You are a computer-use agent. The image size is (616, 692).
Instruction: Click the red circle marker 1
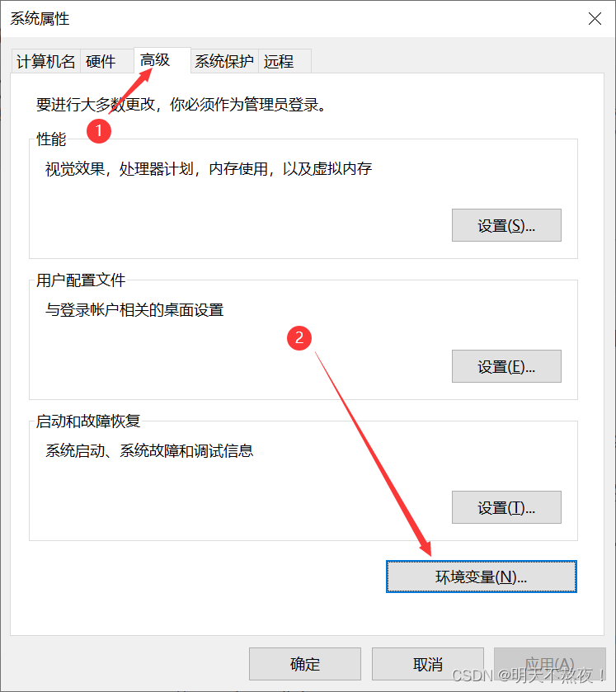coord(99,130)
